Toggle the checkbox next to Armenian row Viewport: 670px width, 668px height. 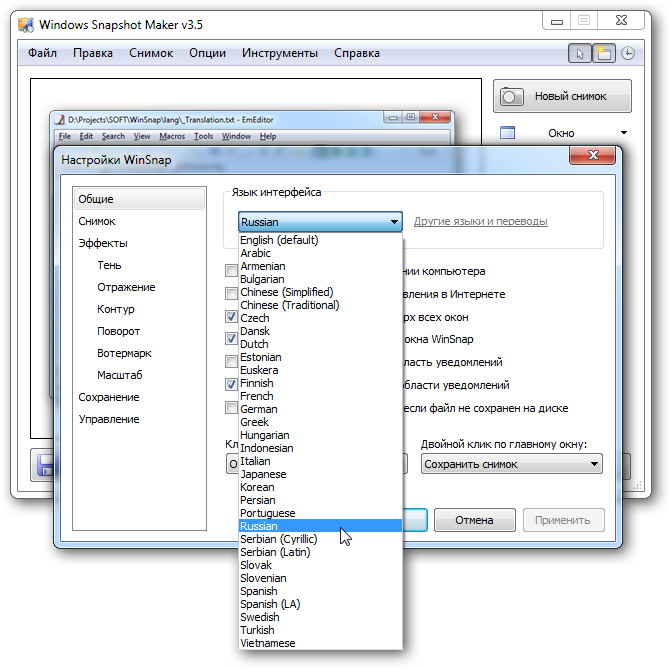[x=231, y=270]
